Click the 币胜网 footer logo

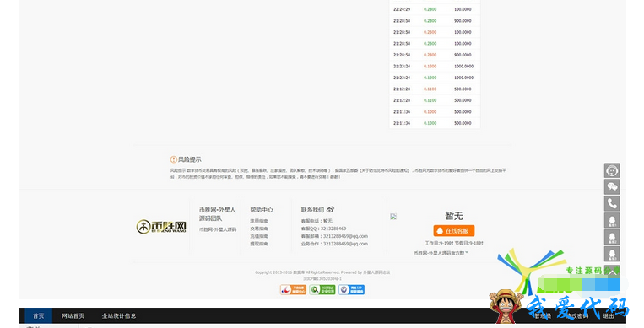coord(161,226)
